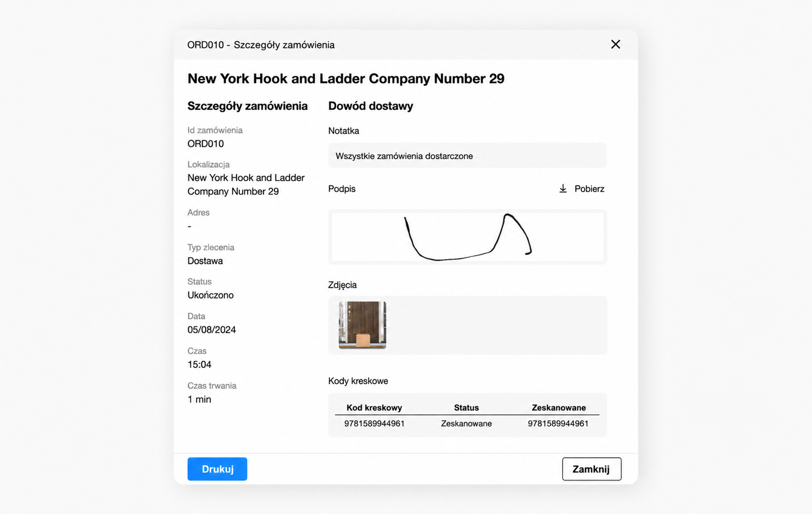This screenshot has height=514, width=812.
Task: Click the Lokalizacja value New York Hook and Ladder
Action: tap(246, 184)
